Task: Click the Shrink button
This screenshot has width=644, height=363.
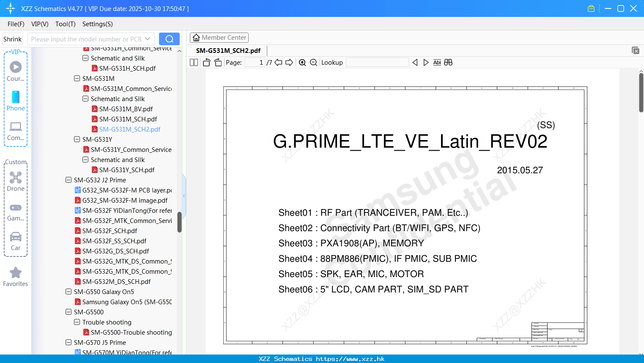Action: pos(12,39)
